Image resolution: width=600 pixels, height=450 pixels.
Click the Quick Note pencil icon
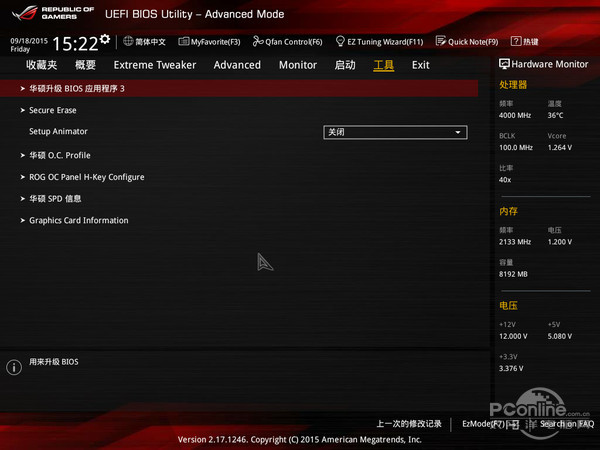[x=440, y=41]
